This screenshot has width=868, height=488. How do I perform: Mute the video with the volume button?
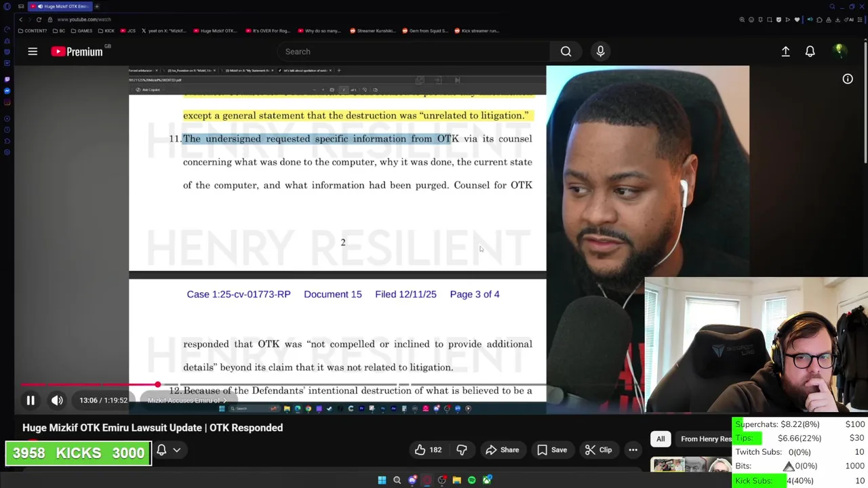pyautogui.click(x=57, y=401)
